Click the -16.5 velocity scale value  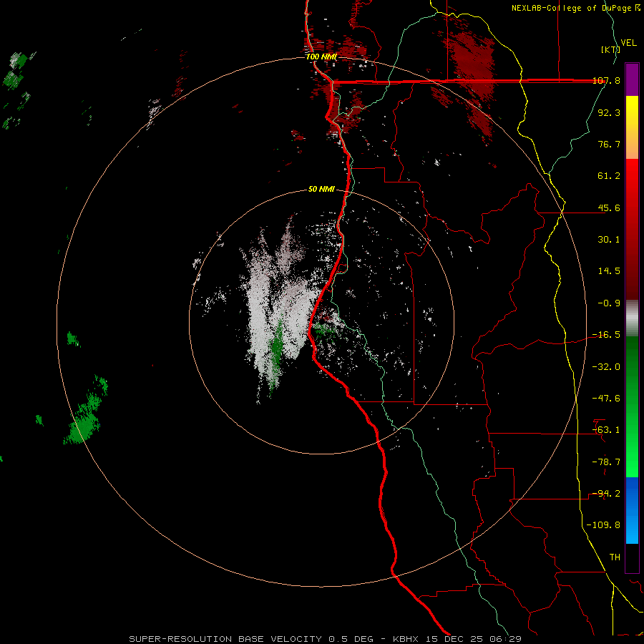point(606,335)
